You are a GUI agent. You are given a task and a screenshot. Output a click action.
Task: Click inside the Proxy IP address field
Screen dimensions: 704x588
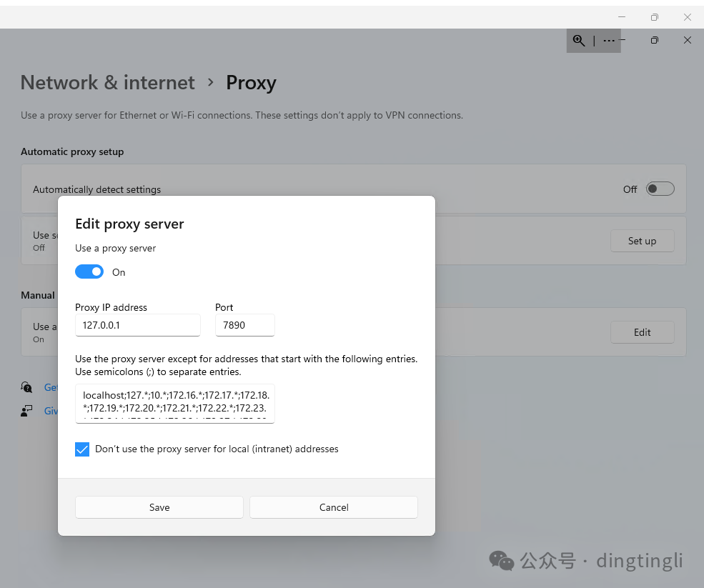(x=137, y=325)
